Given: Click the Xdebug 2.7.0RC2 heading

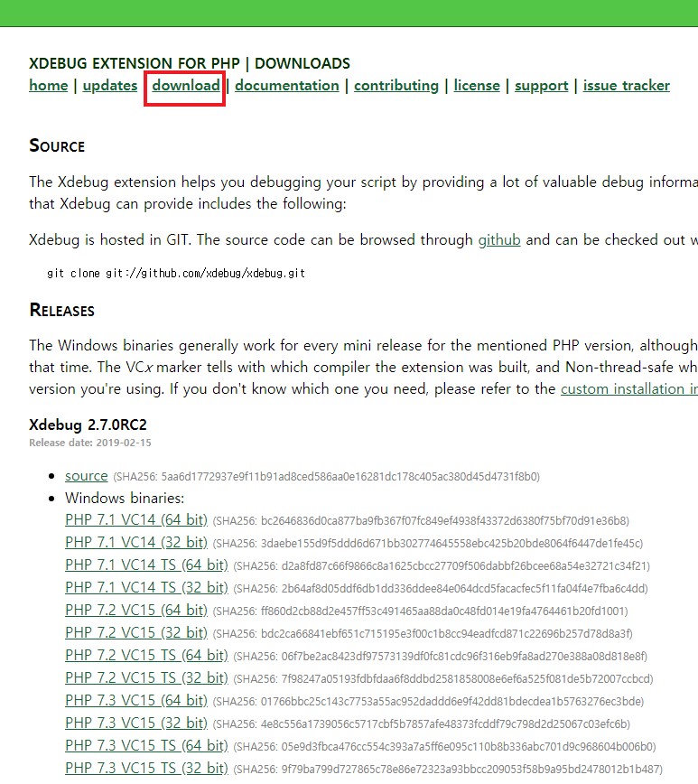Looking at the screenshot, I should tap(88, 425).
